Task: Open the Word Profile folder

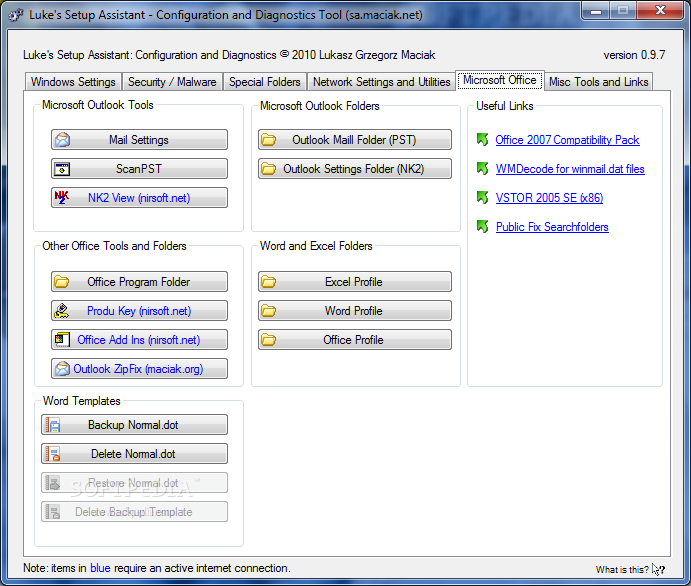Action: (355, 311)
